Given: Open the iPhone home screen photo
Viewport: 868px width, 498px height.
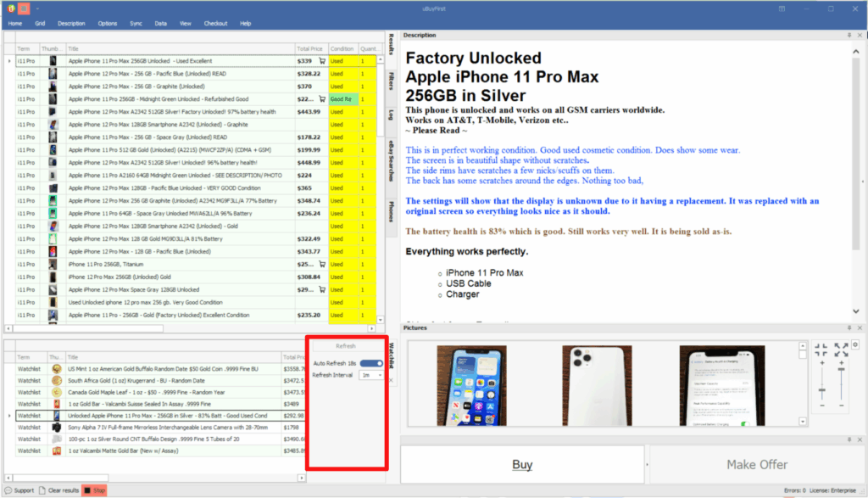Looking at the screenshot, I should pos(471,385).
